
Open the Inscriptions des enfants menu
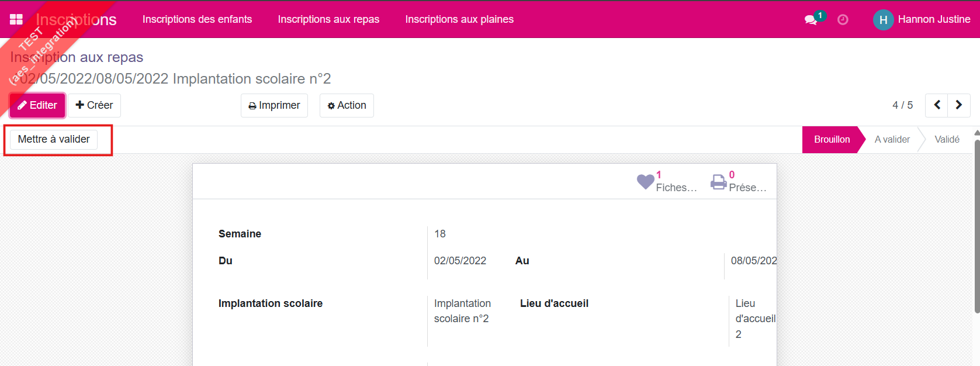(197, 19)
